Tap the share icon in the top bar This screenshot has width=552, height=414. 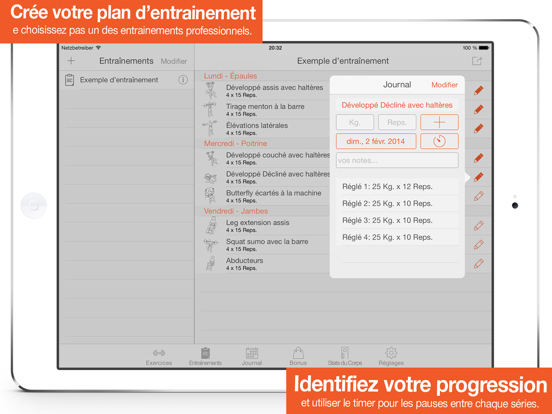click(x=477, y=61)
